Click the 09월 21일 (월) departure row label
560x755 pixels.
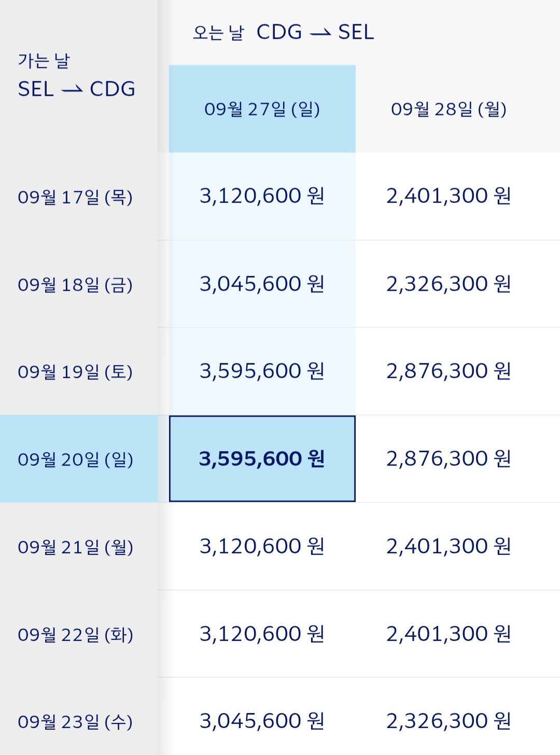76,547
